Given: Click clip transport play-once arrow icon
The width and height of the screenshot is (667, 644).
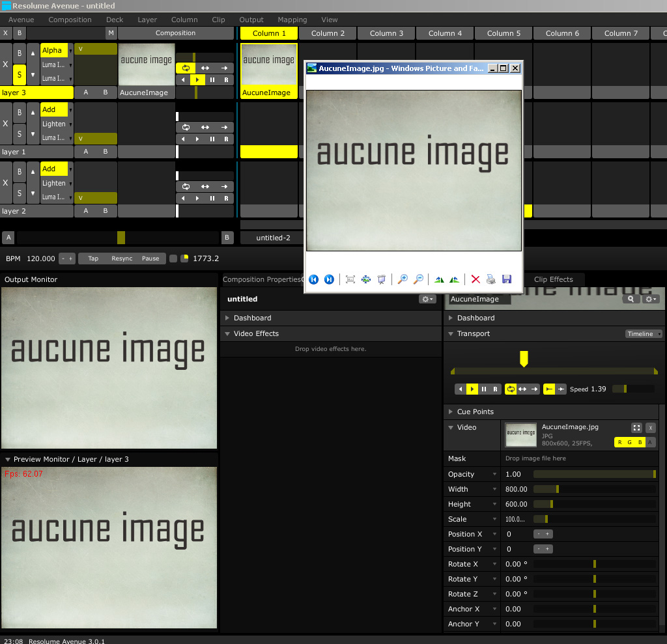Looking at the screenshot, I should pyautogui.click(x=534, y=389).
